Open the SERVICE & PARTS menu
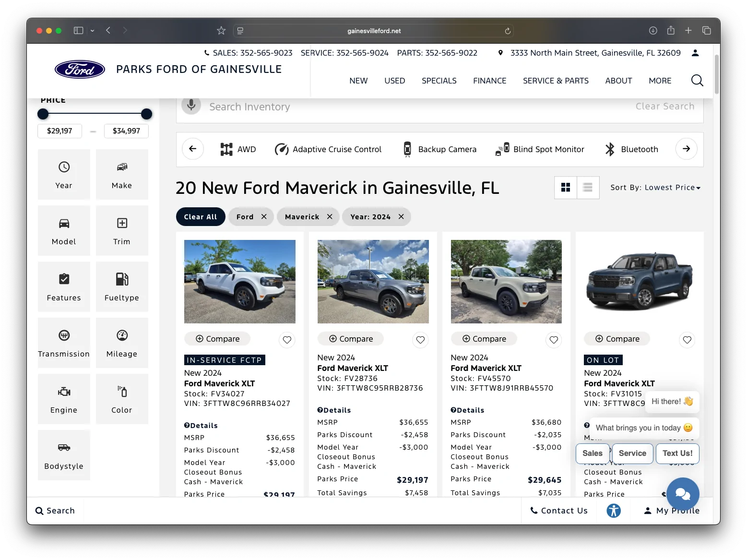 (556, 81)
